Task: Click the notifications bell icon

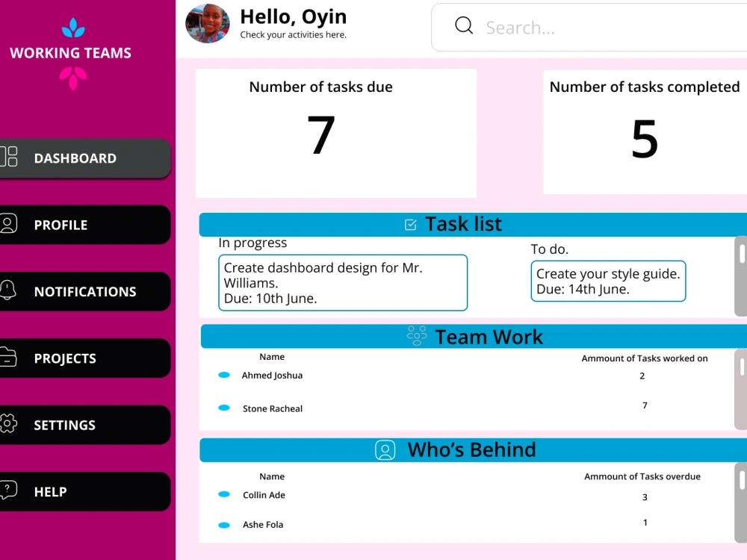Action: 7,290
